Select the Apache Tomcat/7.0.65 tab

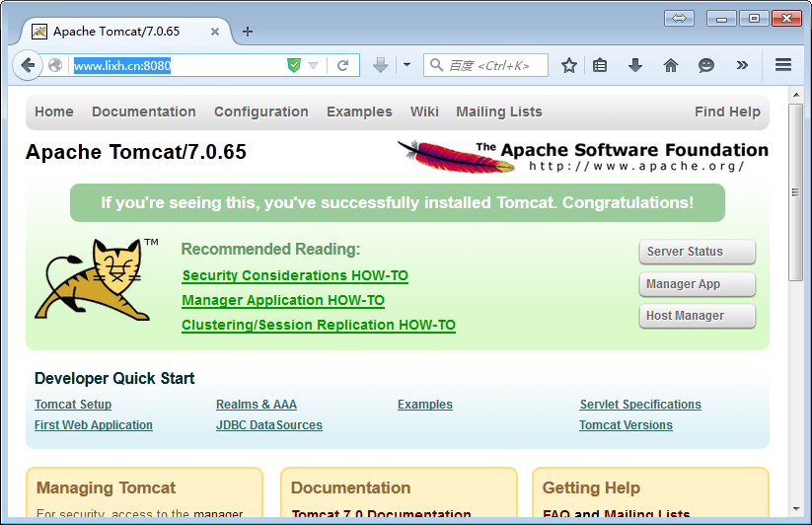click(x=125, y=32)
